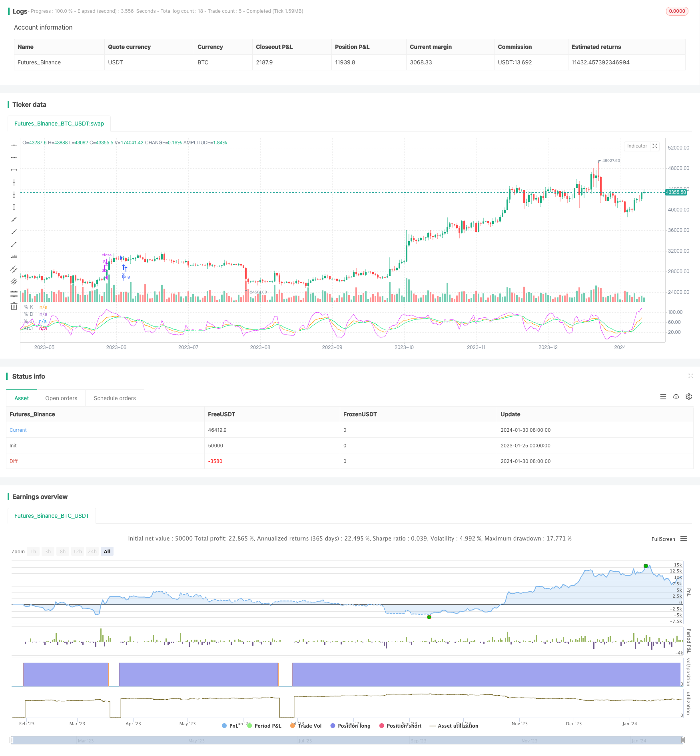Select the diagonal ray line tool
700x756 pixels.
[x=14, y=232]
